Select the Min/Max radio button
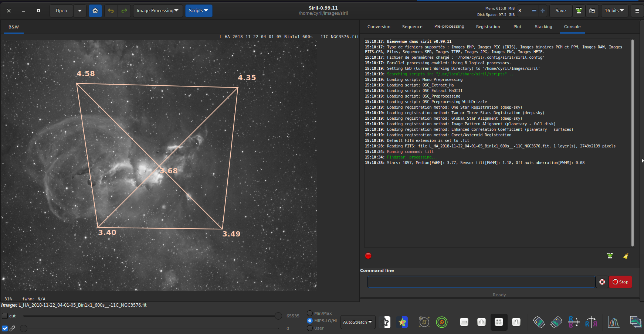This screenshot has width=644, height=334. pos(310,313)
